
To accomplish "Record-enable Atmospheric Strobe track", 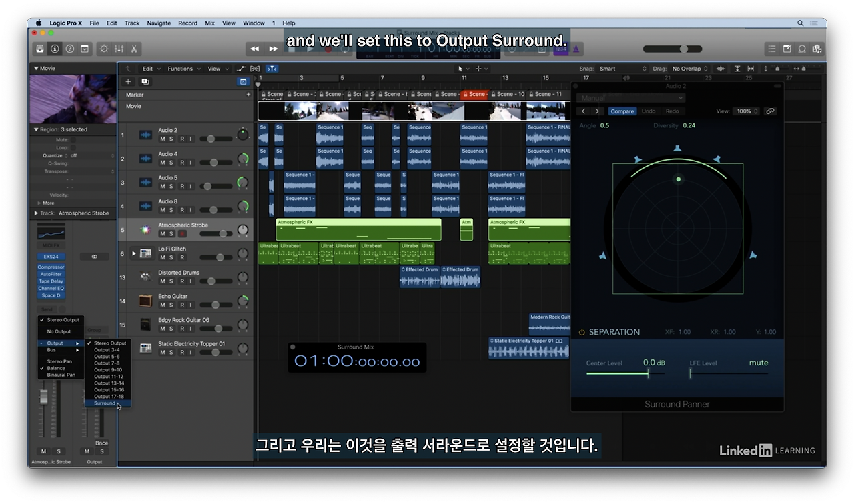I will tap(181, 234).
